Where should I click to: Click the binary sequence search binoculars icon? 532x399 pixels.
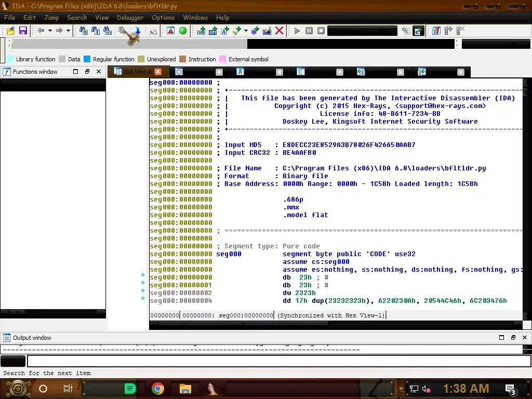pyautogui.click(x=108, y=31)
